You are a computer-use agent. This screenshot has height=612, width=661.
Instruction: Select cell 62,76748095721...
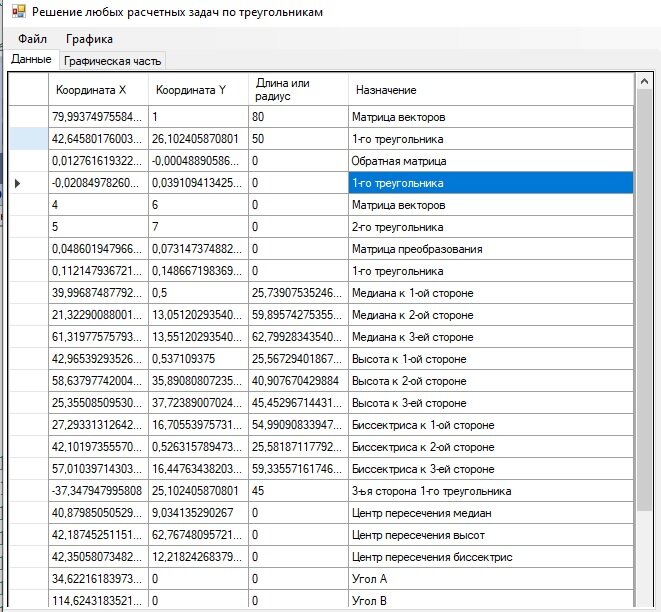pos(199,535)
